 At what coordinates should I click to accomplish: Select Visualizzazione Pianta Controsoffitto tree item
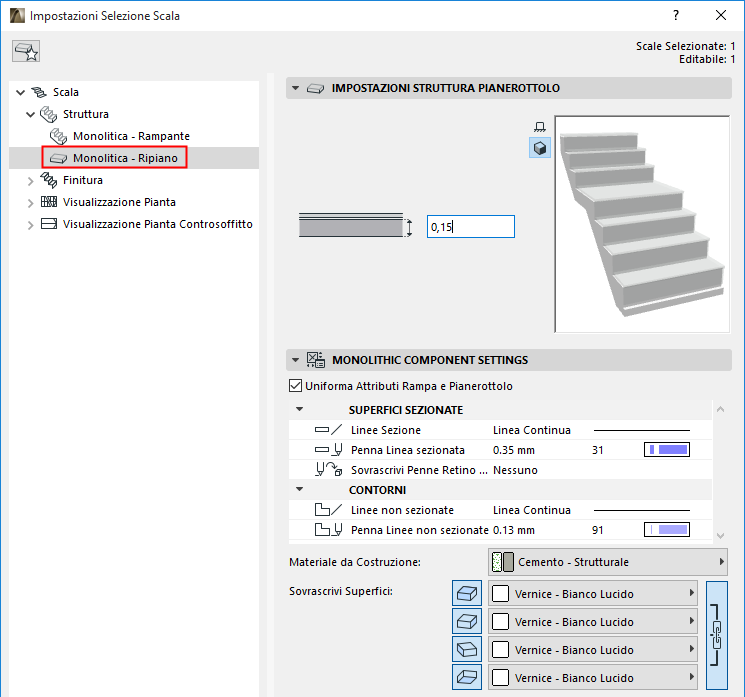click(158, 224)
